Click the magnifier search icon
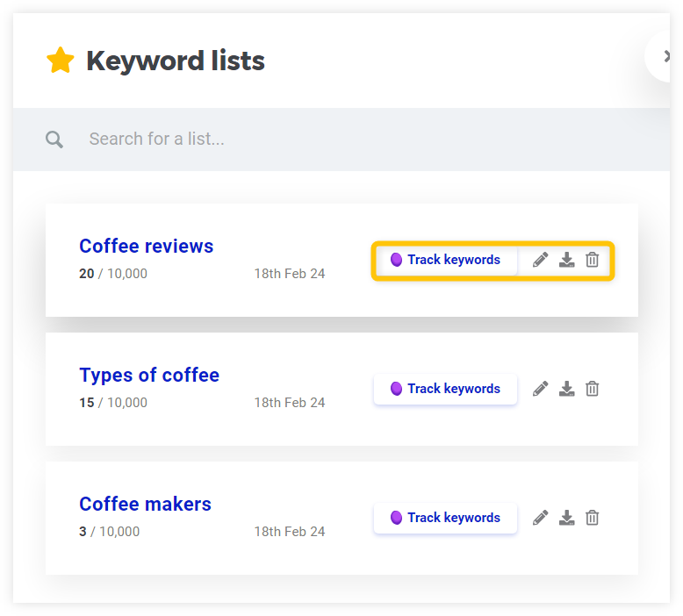Viewport: 683px width, 616px height. (x=54, y=140)
